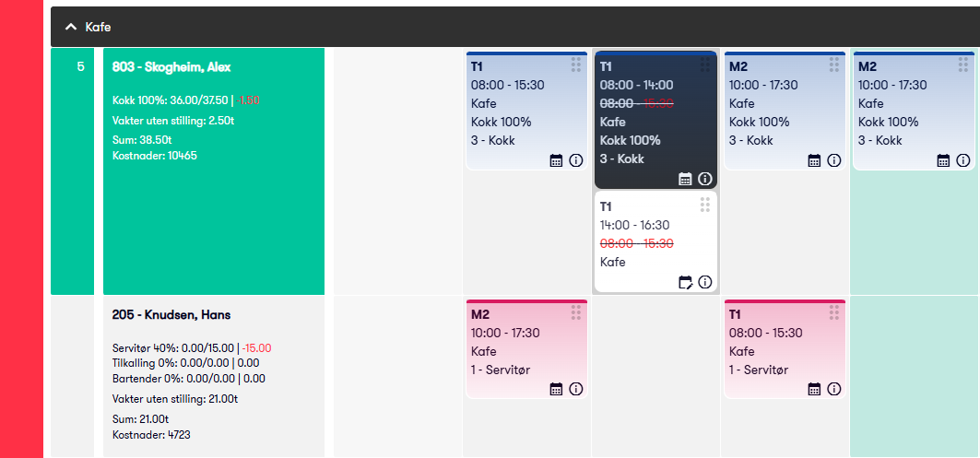The width and height of the screenshot is (980, 458).
Task: Grab drag handle dots on white T1 shift
Action: (705, 205)
